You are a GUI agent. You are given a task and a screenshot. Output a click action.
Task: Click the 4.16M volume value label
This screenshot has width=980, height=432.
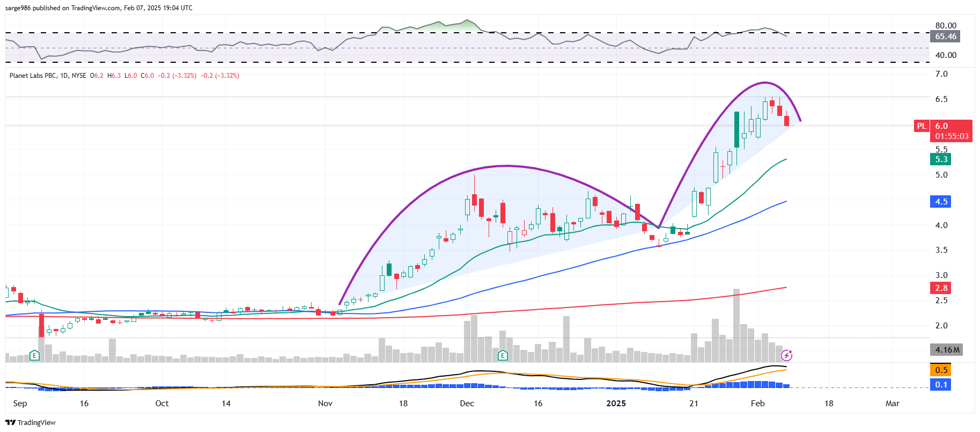click(947, 350)
